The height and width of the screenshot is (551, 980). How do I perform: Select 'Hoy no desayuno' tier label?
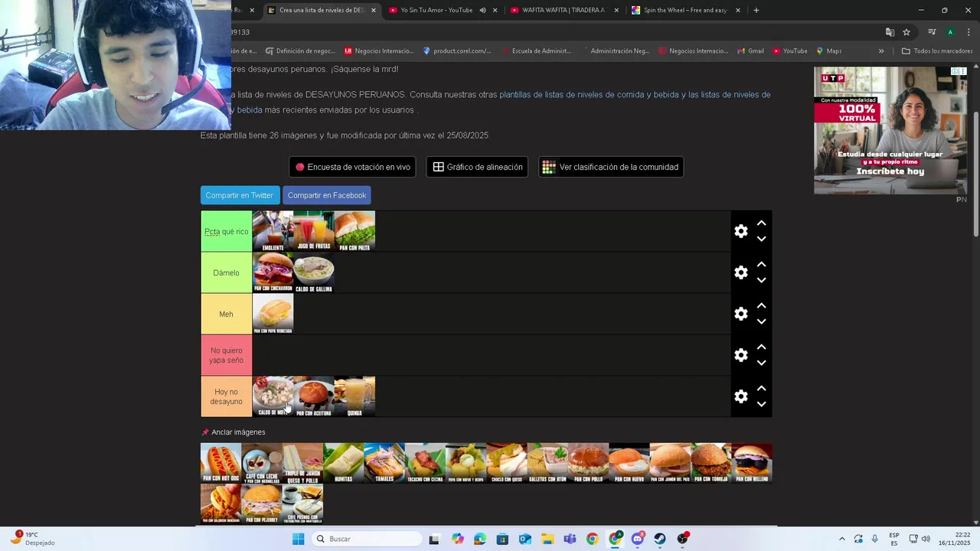226,396
